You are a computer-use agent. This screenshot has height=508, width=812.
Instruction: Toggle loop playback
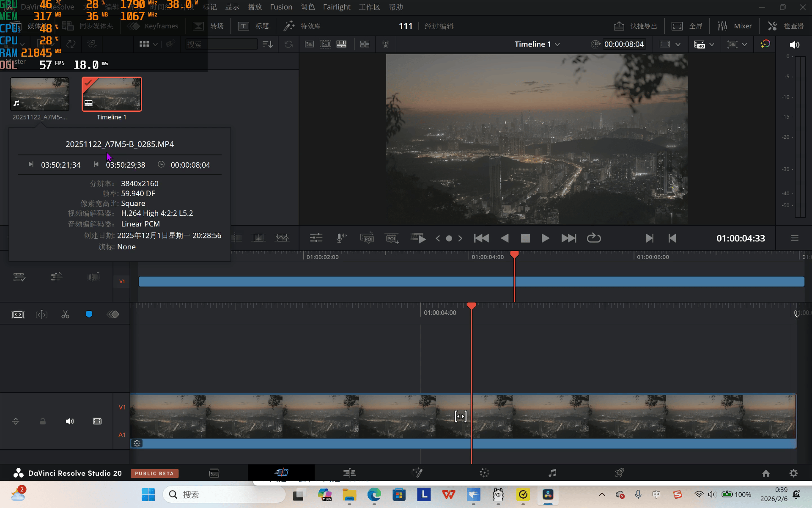pos(594,238)
